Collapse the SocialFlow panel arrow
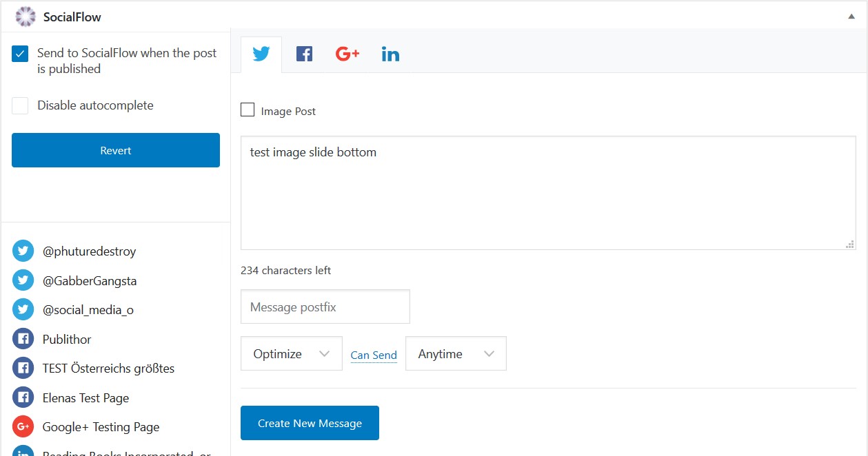Image resolution: width=868 pixels, height=456 pixels. point(851,17)
